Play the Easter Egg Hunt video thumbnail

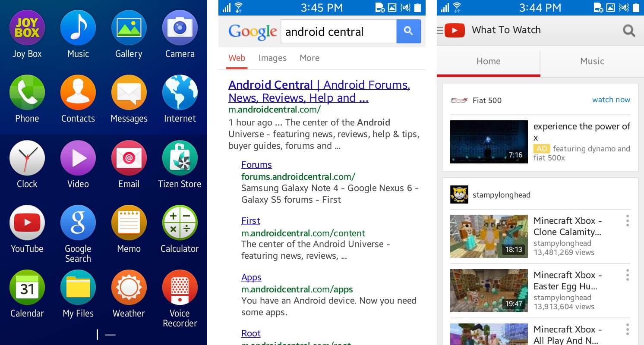[x=489, y=291]
